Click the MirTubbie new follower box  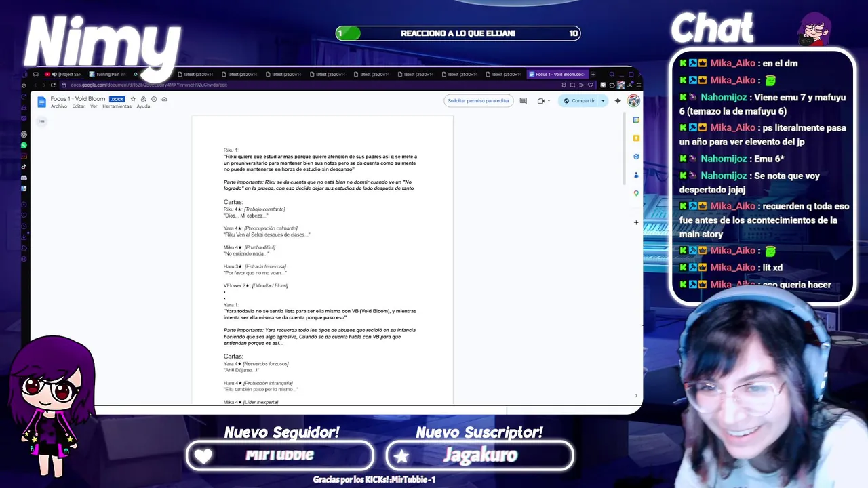pyautogui.click(x=279, y=455)
